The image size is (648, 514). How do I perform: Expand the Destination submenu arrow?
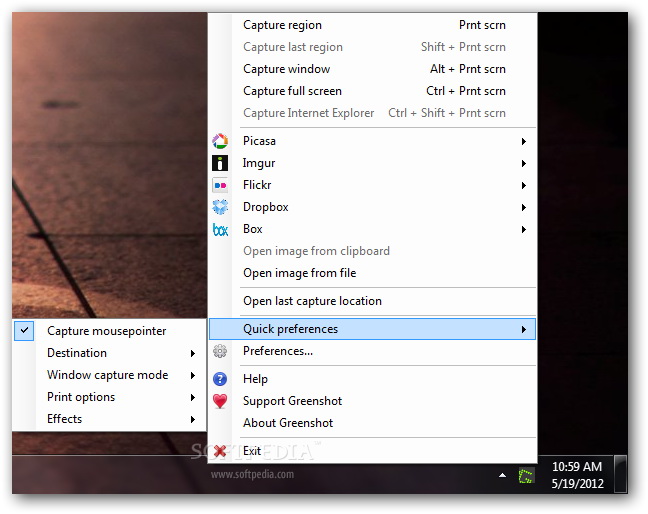pos(193,353)
